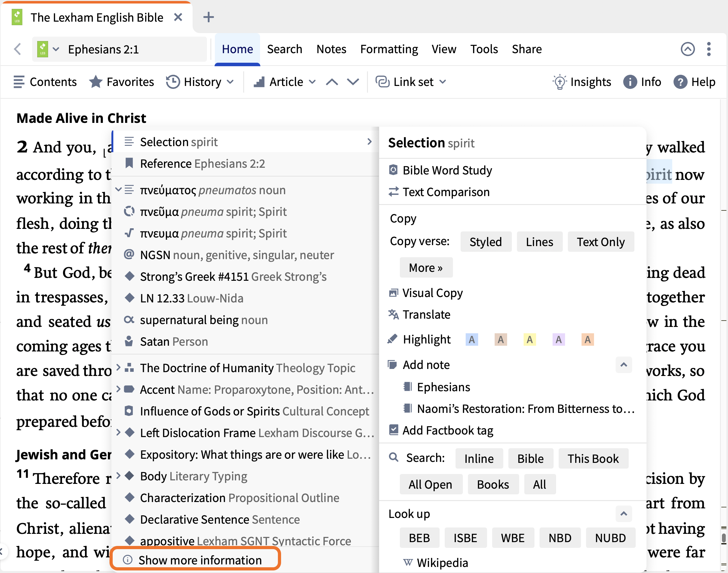Open the vertical three-dot panel menu
Viewport: 728px width, 573px height.
point(709,49)
